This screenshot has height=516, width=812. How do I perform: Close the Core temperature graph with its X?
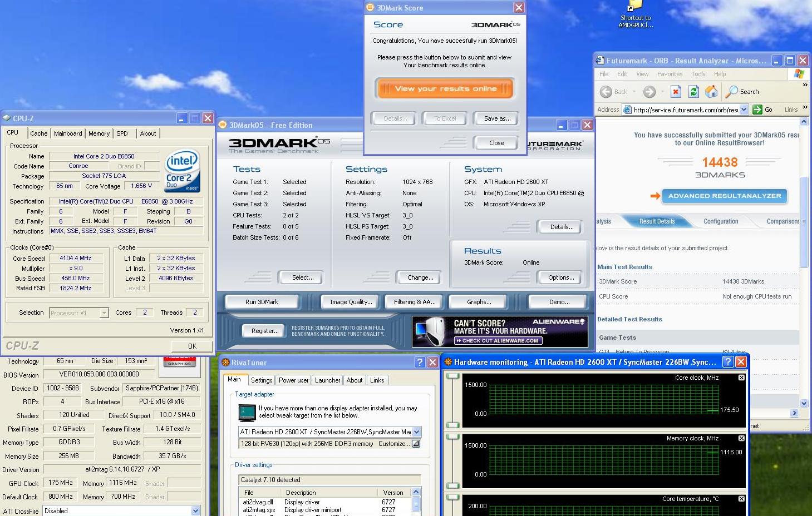coord(741,499)
